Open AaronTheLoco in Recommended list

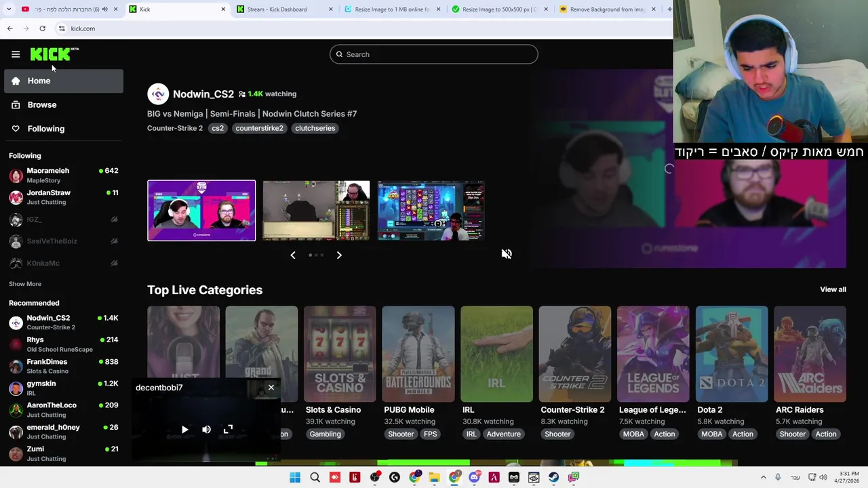click(x=63, y=409)
